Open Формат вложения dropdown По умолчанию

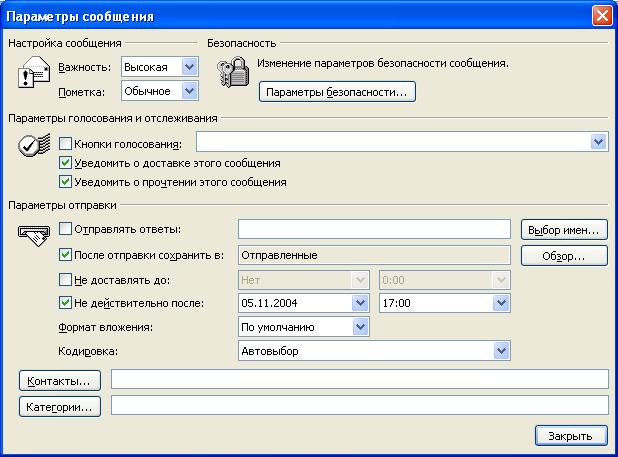point(304,327)
